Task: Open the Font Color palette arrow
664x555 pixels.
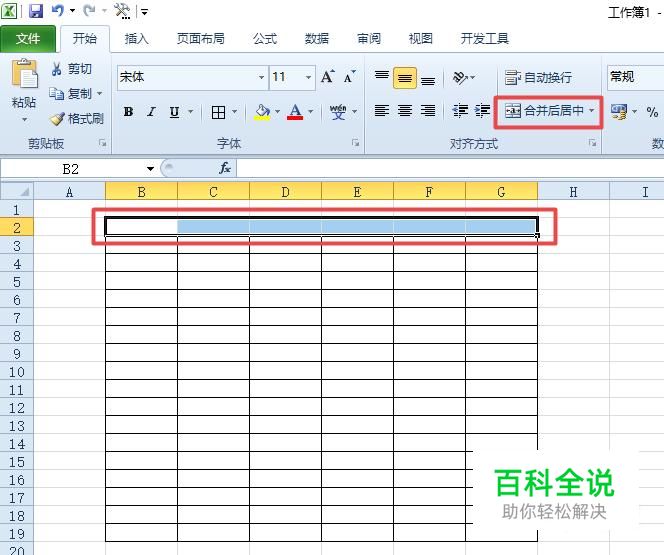Action: (x=311, y=112)
